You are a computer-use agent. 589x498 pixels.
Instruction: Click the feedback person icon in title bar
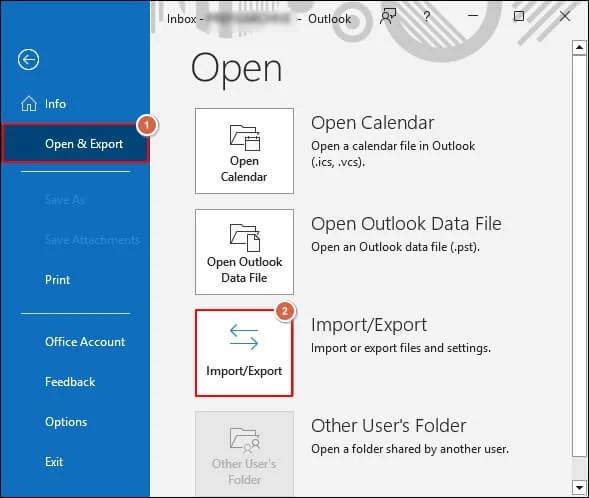388,17
